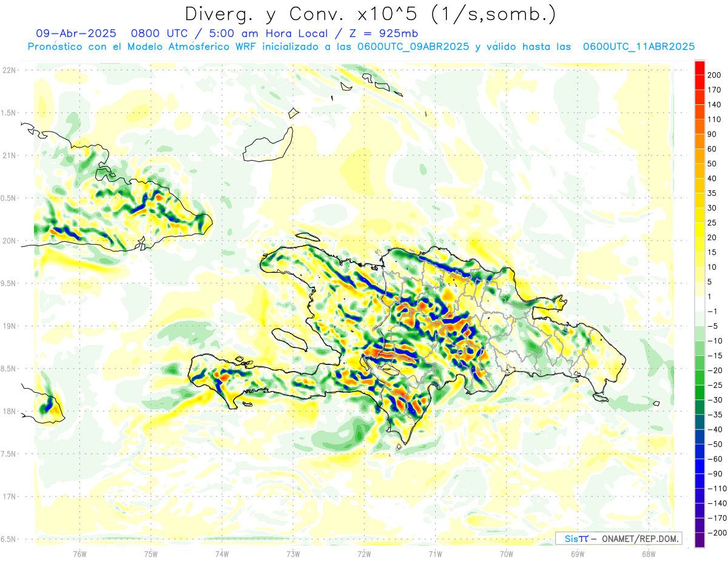Click latitude label 1.5N
Viewport: 728px width, 562px height.
(9, 113)
